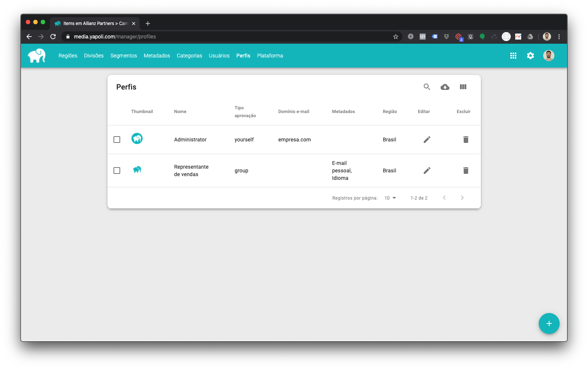Viewport: 588px width, 369px height.
Task: Open the Metadados section
Action: pyautogui.click(x=157, y=56)
